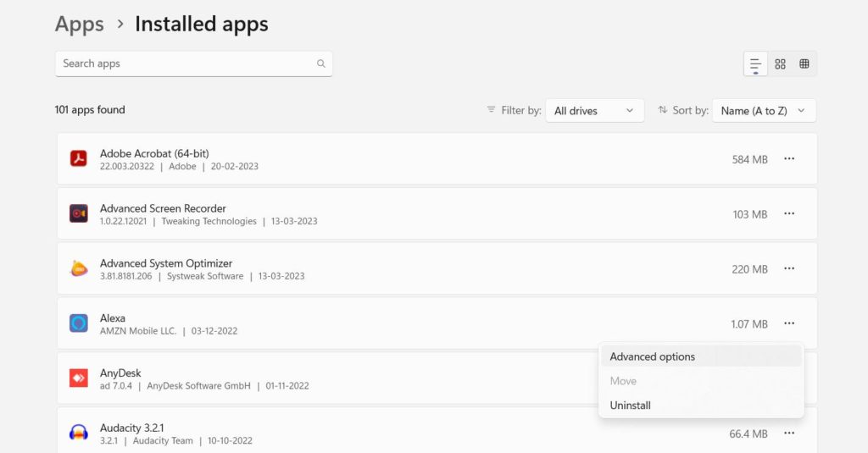Click the Advanced System Optimizer icon

(79, 269)
